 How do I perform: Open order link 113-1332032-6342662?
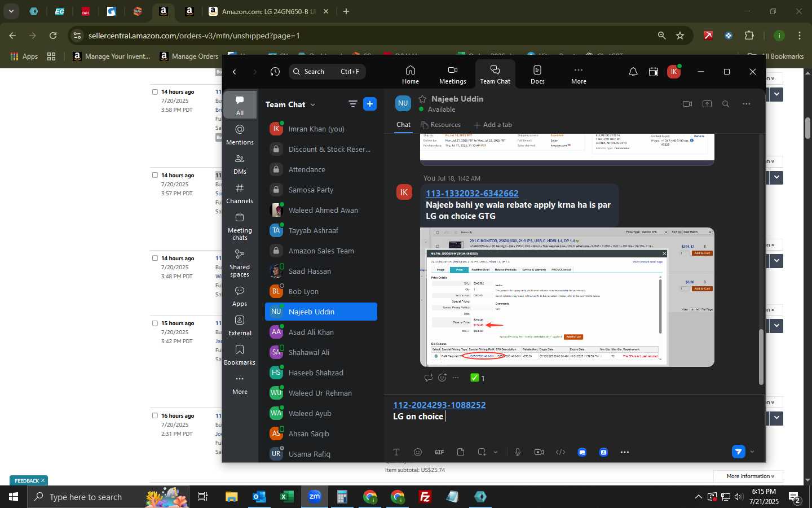point(472,193)
